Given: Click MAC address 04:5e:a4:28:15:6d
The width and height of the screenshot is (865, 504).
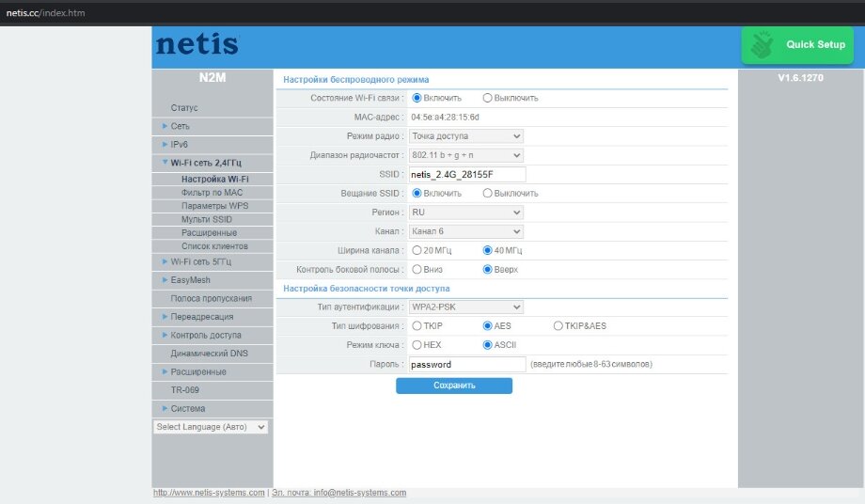Looking at the screenshot, I should tap(445, 118).
